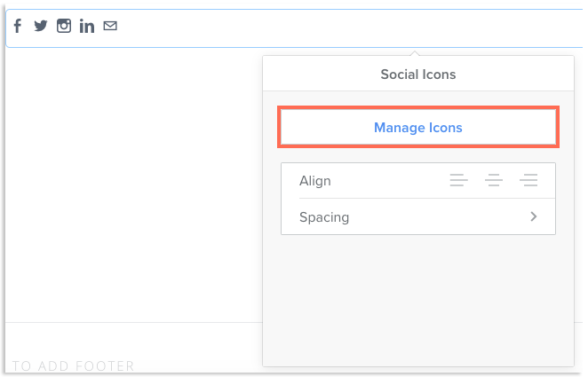The width and height of the screenshot is (588, 377).
Task: Click the Align row label
Action: pyautogui.click(x=315, y=181)
